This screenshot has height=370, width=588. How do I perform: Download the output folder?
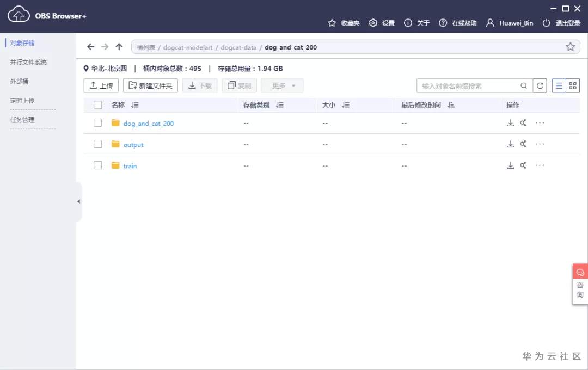click(510, 144)
